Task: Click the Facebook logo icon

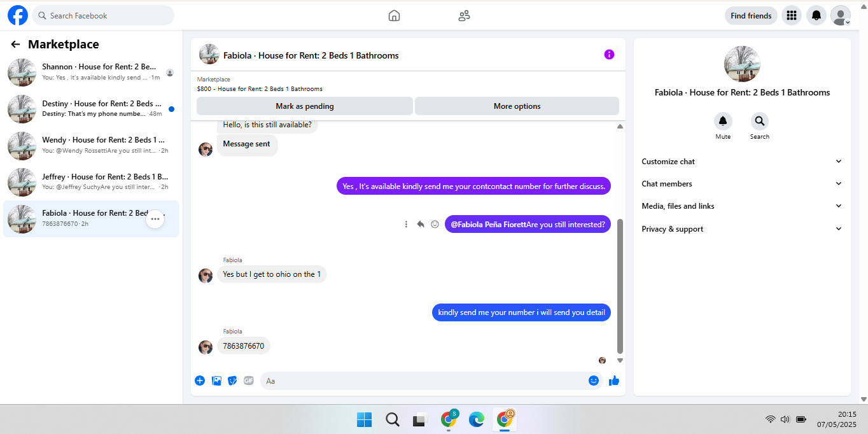Action: pyautogui.click(x=18, y=15)
